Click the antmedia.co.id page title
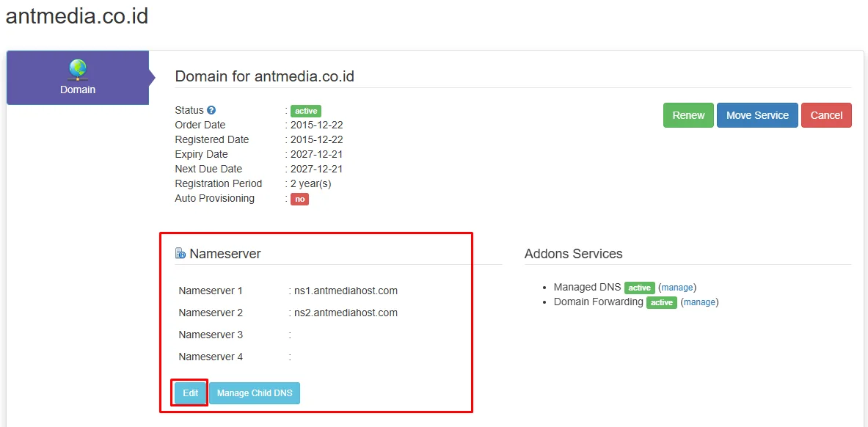The image size is (868, 427). pyautogui.click(x=77, y=16)
